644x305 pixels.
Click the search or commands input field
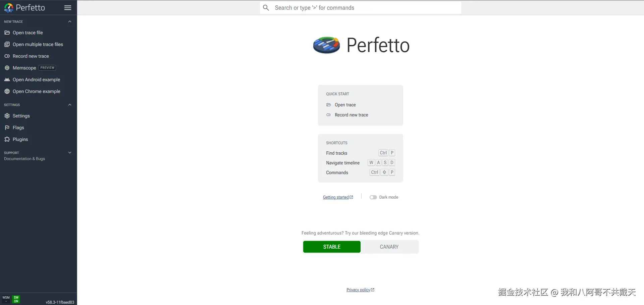pos(361,8)
